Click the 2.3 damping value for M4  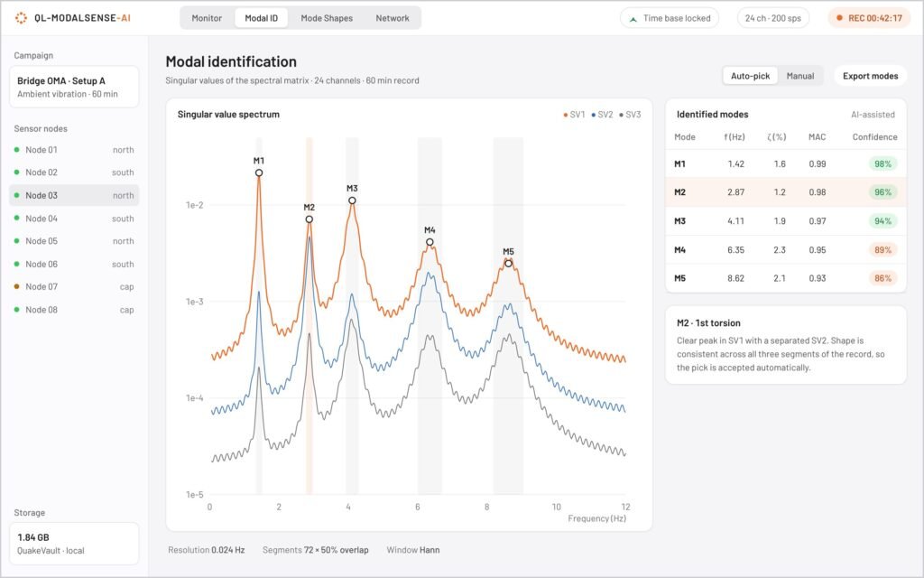click(x=780, y=250)
